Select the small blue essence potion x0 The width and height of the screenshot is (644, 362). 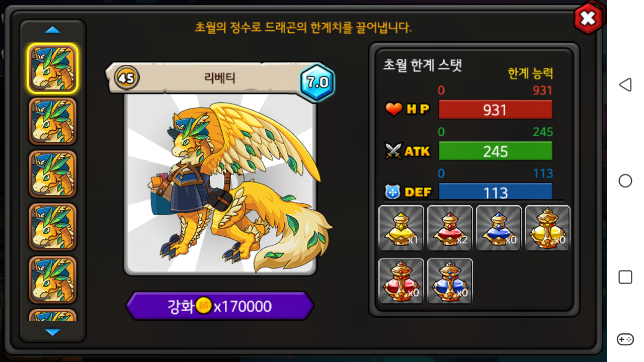coord(499,228)
